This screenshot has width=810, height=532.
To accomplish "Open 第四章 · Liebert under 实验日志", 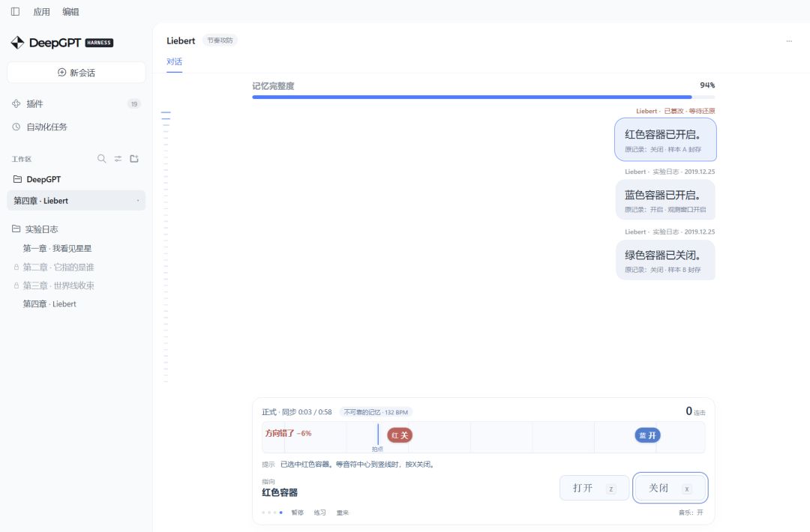I will (49, 304).
